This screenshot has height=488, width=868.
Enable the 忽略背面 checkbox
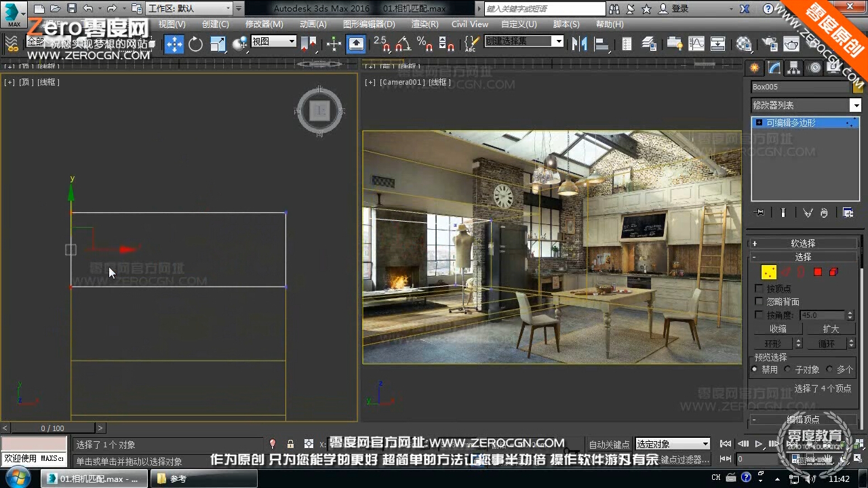[x=759, y=302]
